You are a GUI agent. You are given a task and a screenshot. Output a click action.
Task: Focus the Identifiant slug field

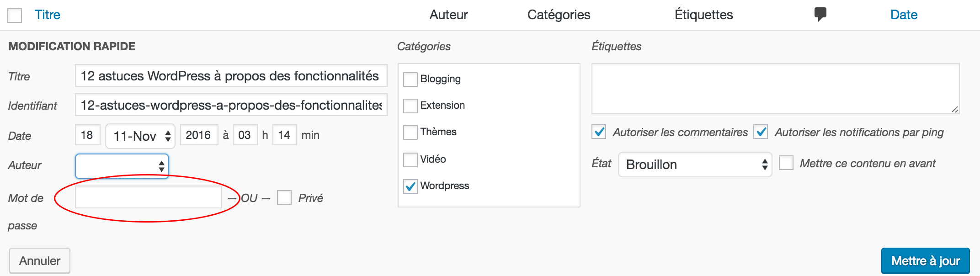[231, 105]
